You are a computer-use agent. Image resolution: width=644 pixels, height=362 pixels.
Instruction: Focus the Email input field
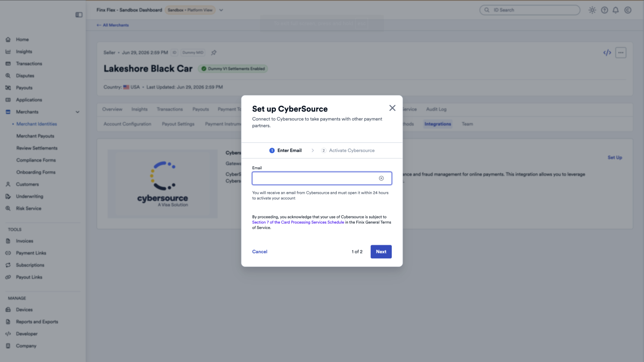pos(322,178)
